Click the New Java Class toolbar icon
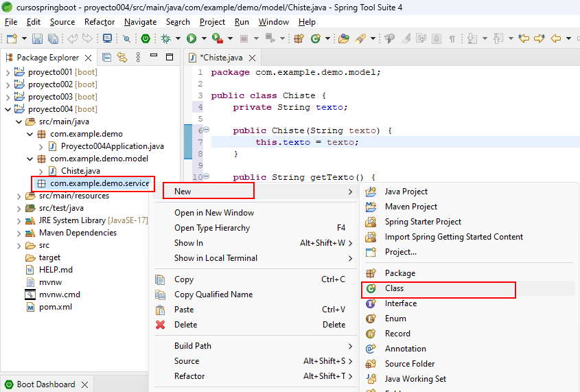580x392 pixels. pyautogui.click(x=316, y=38)
